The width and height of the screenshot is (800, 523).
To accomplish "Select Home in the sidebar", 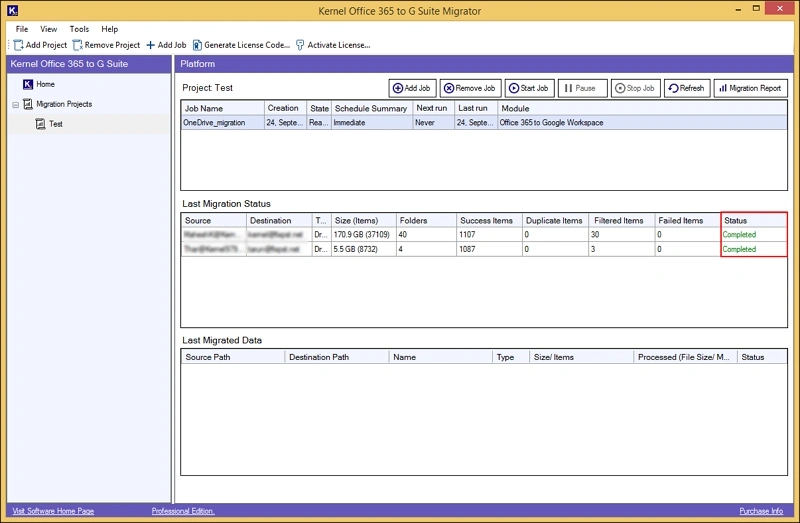I will tap(45, 84).
